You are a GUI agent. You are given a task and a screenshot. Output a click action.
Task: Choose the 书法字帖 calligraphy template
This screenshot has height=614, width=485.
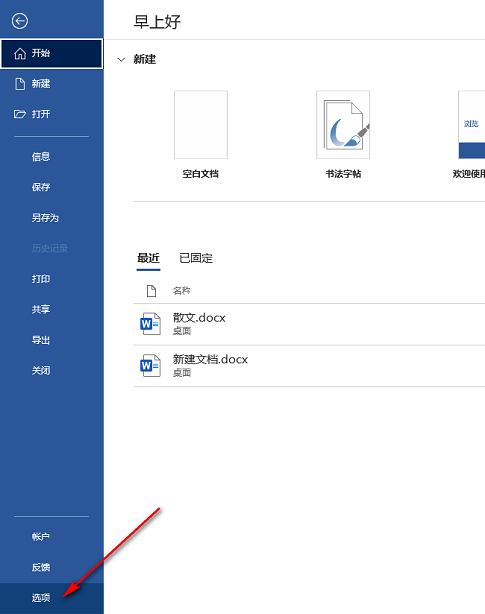343,125
